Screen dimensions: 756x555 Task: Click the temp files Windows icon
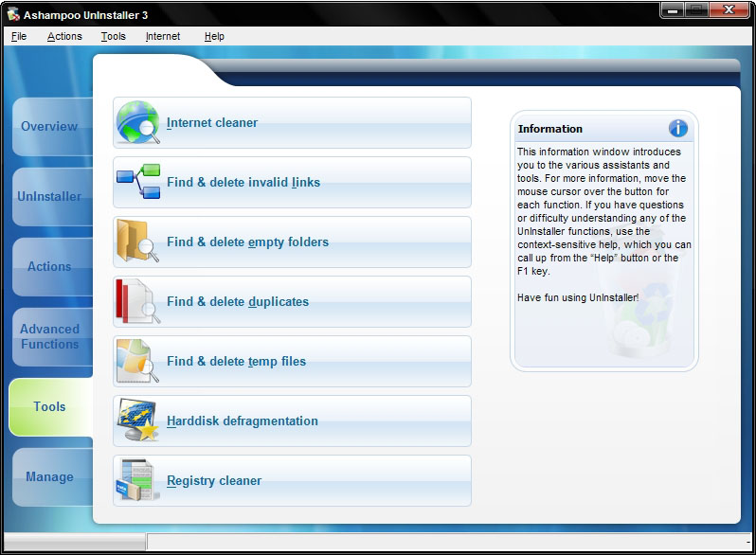[x=138, y=361]
